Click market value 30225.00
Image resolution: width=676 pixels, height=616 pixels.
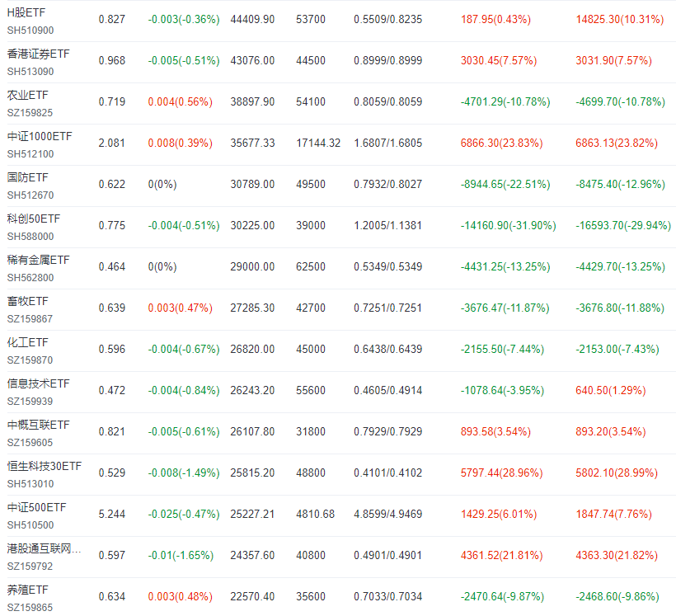252,225
